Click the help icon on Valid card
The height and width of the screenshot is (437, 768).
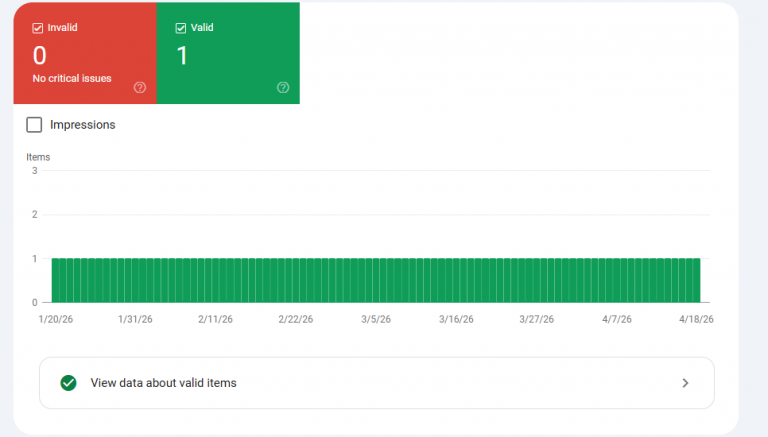(283, 88)
